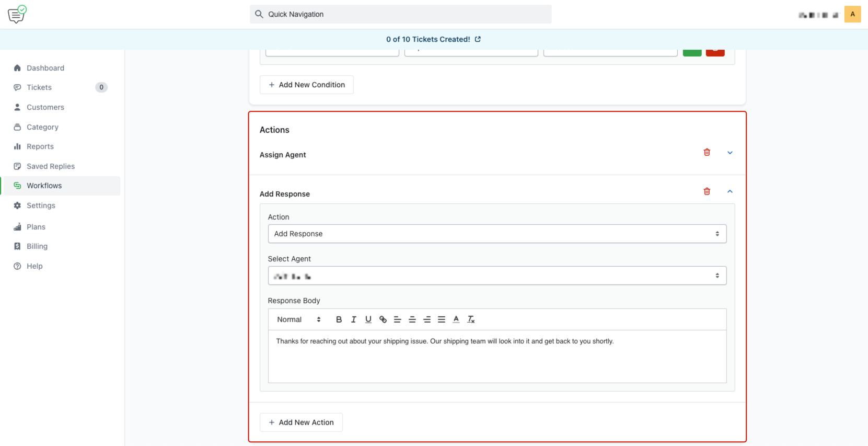Delete the Add Response action
This screenshot has height=446, width=868.
point(707,191)
